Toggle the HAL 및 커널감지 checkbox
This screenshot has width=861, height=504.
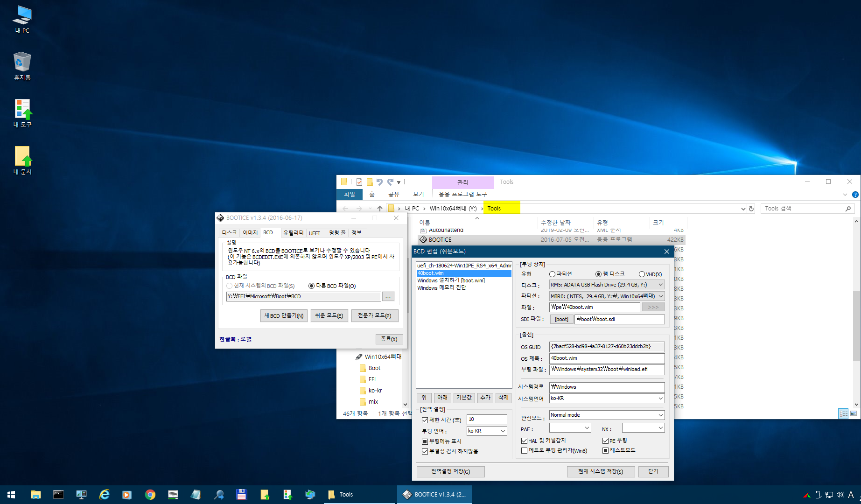tap(524, 441)
